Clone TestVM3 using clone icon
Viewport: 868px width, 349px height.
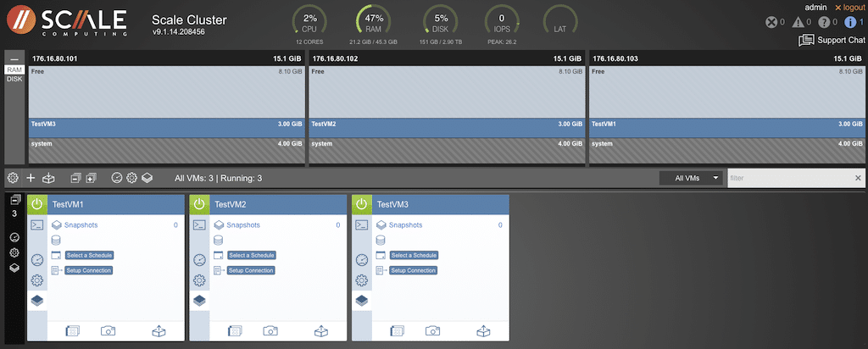397,330
